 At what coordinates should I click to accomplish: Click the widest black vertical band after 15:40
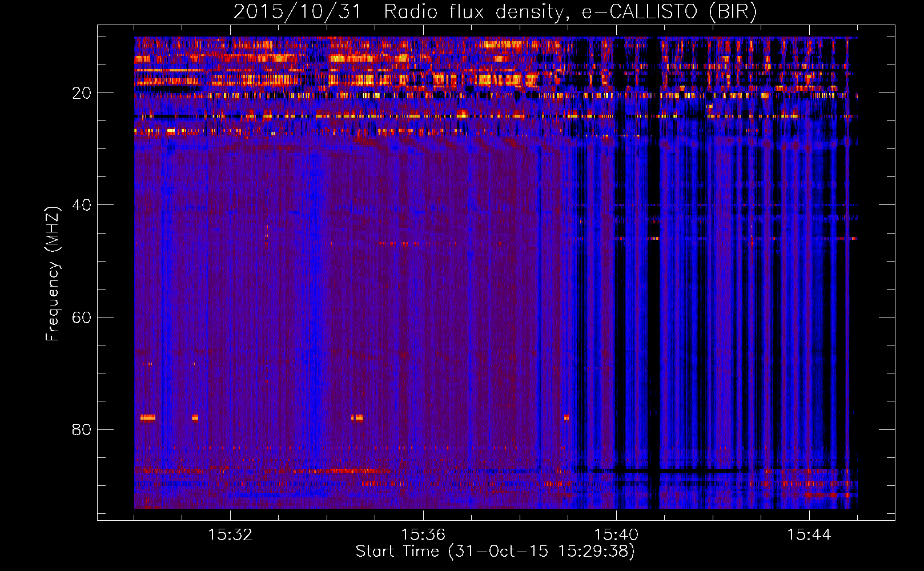[x=653, y=285]
